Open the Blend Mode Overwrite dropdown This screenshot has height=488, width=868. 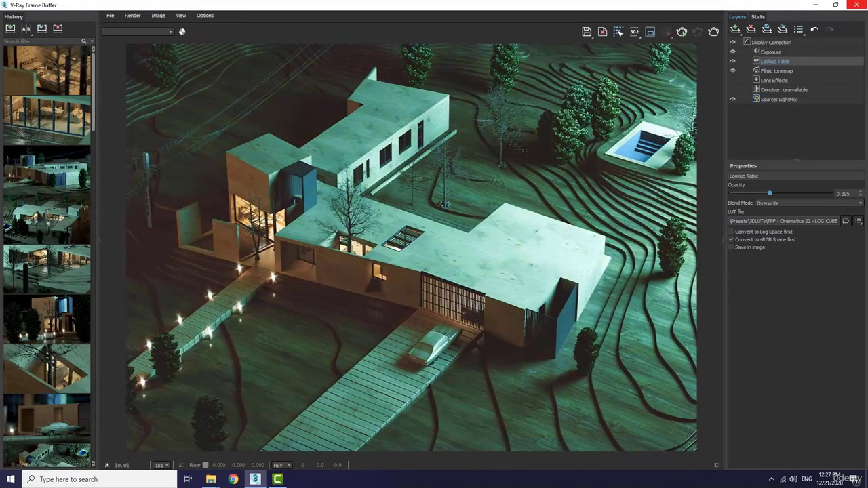tap(809, 203)
